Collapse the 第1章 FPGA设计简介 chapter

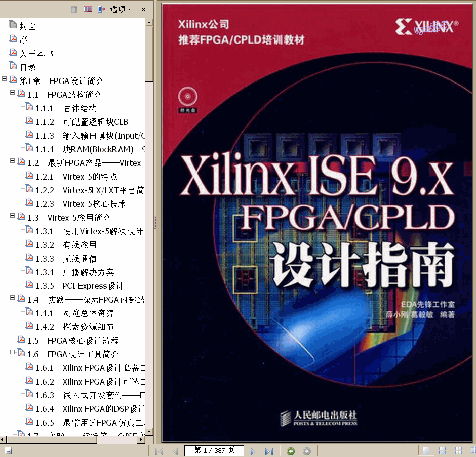pyautogui.click(x=5, y=79)
